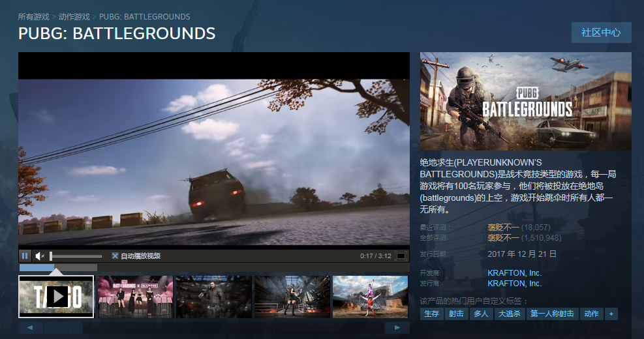
Task: Toggle the 自动播放视频 autoplay checkbox
Action: 115,256
